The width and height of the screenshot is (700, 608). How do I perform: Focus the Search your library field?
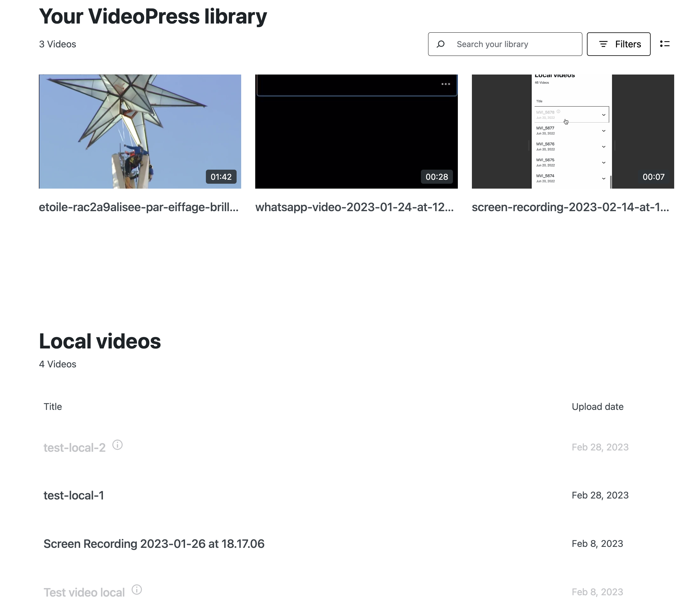coord(505,44)
